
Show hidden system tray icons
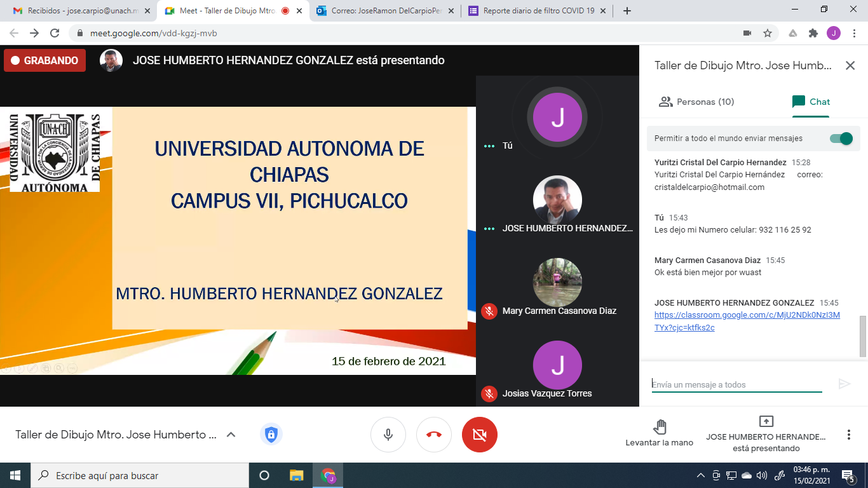coord(701,475)
